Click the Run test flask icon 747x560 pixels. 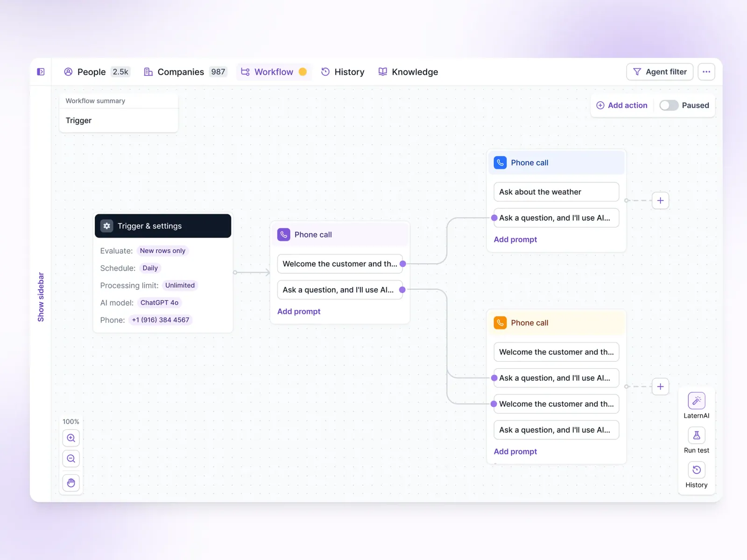pos(697,435)
